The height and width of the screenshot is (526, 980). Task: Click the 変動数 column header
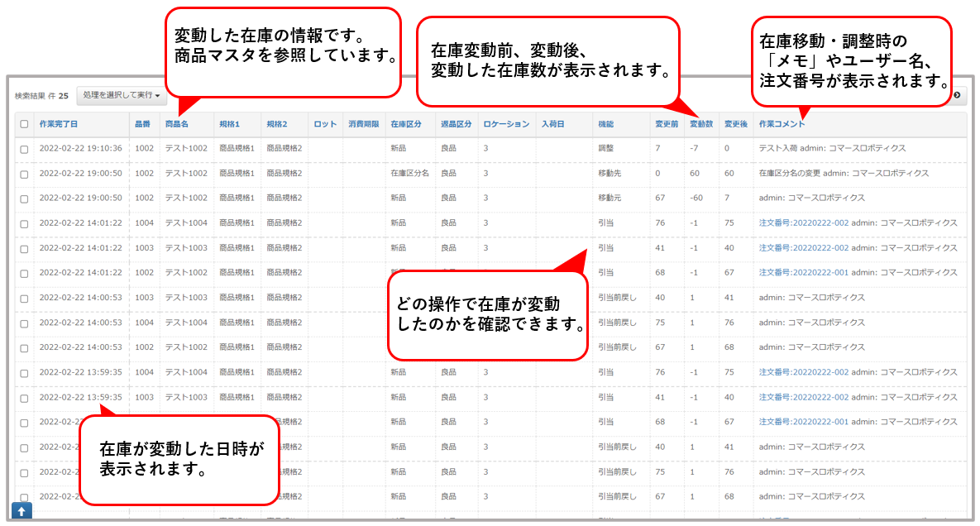tap(701, 124)
